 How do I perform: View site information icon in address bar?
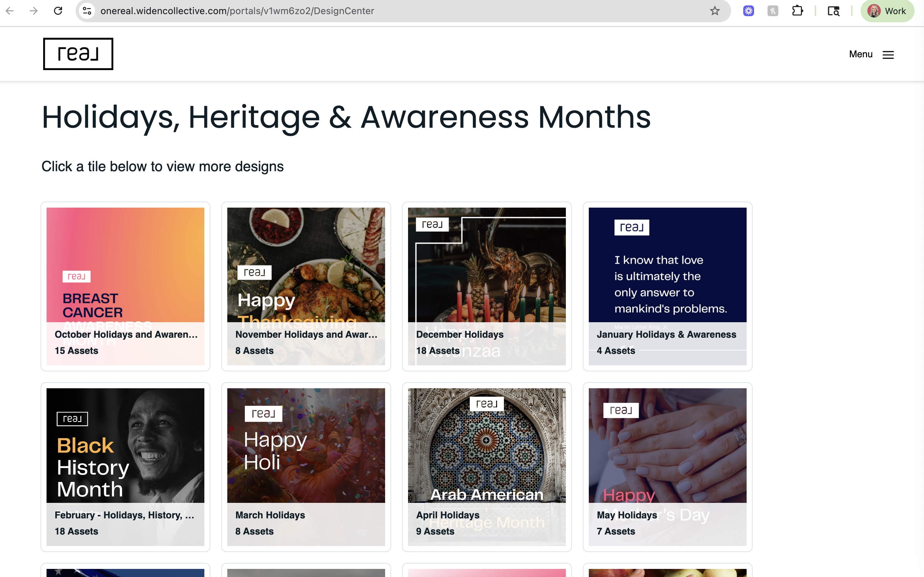pyautogui.click(x=87, y=11)
